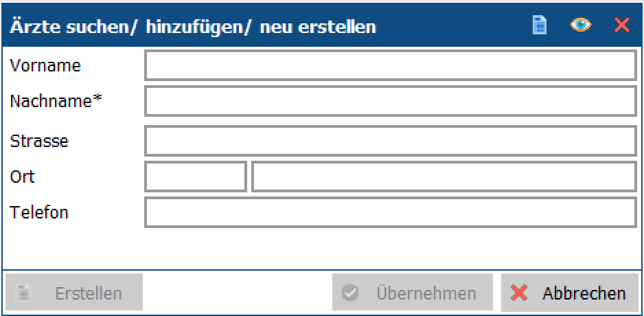This screenshot has width=644, height=316.
Task: Click the Übernehmen button
Action: (413, 292)
